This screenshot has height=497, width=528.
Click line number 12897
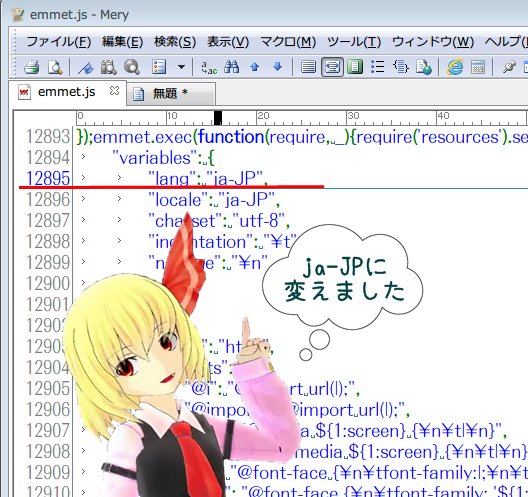[x=47, y=221]
